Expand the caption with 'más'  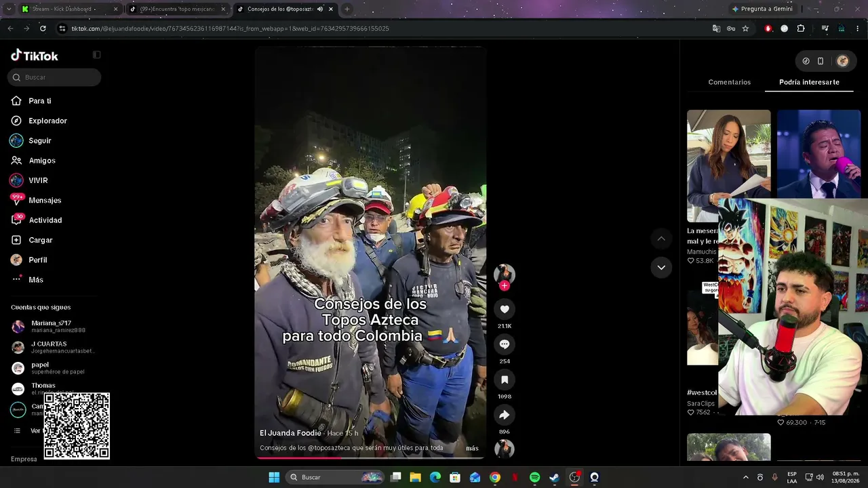(472, 448)
